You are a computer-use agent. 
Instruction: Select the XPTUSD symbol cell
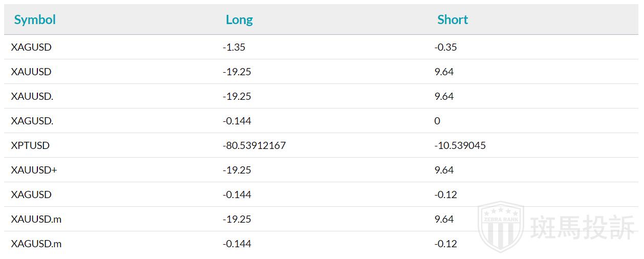pyautogui.click(x=30, y=145)
